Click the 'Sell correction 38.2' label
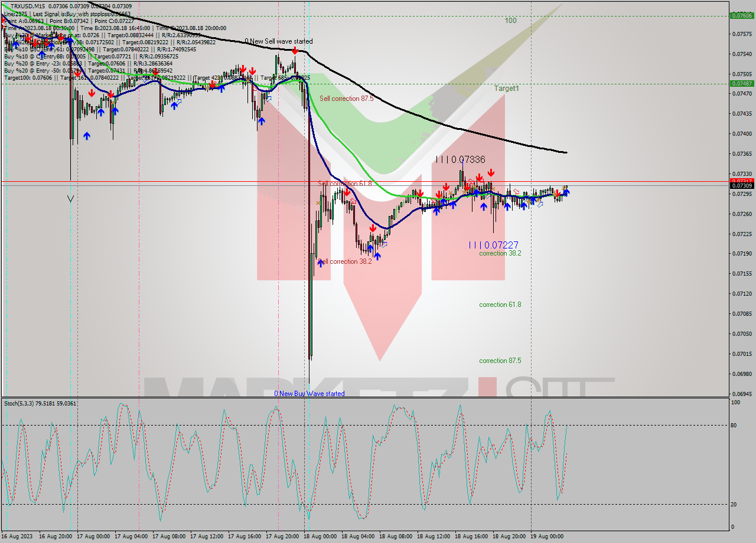The width and height of the screenshot is (756, 543). pyautogui.click(x=345, y=261)
